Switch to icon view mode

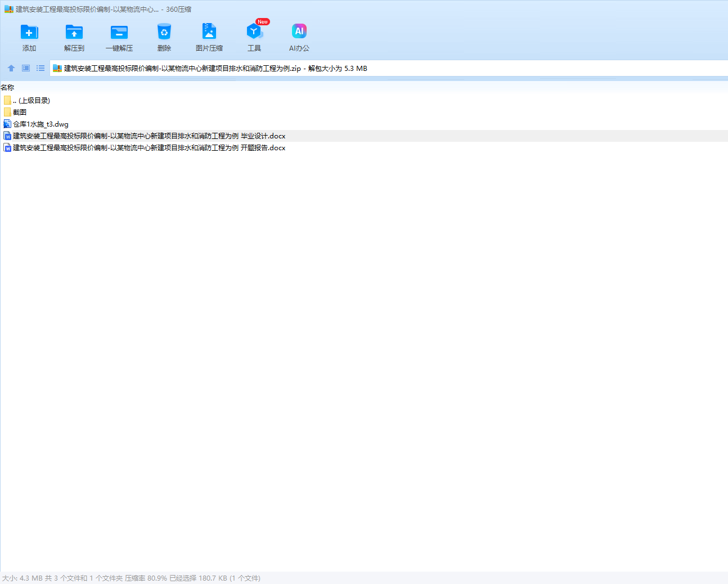coord(26,68)
